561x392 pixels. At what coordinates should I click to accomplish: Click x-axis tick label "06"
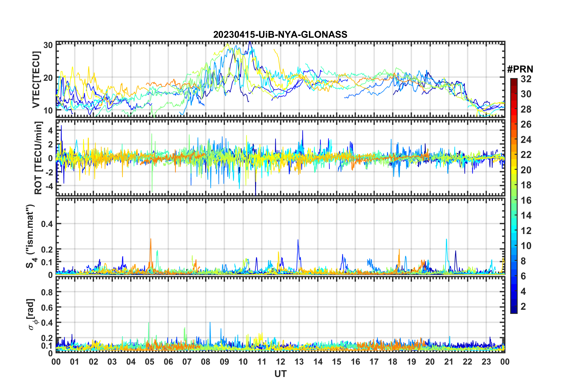pos(168,362)
